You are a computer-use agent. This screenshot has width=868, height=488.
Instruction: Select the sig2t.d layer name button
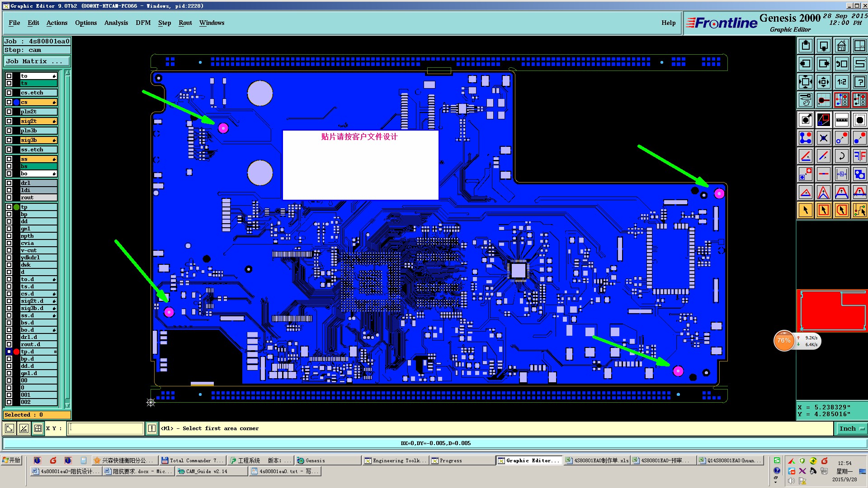point(39,301)
